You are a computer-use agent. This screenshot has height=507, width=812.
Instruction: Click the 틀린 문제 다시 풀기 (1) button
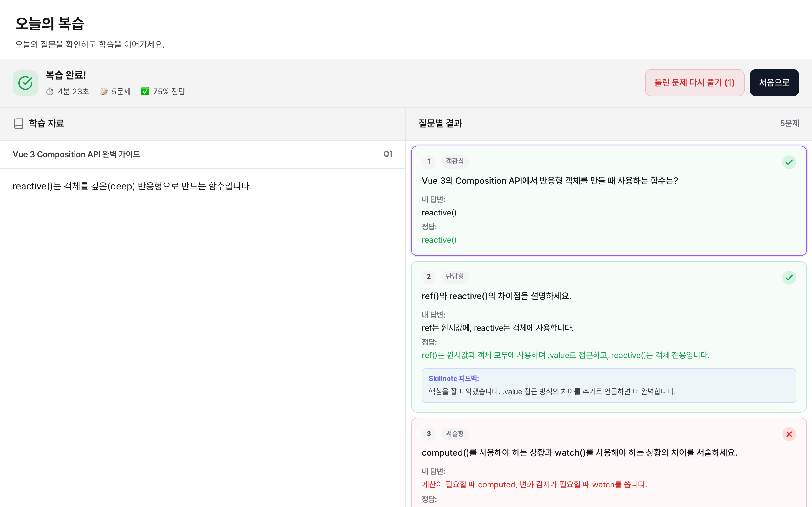pyautogui.click(x=695, y=82)
